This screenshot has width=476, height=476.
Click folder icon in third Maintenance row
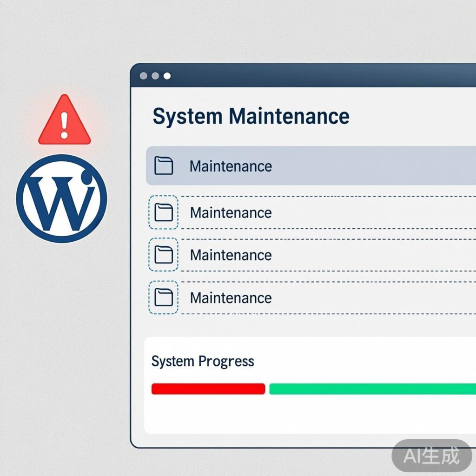[x=163, y=255]
